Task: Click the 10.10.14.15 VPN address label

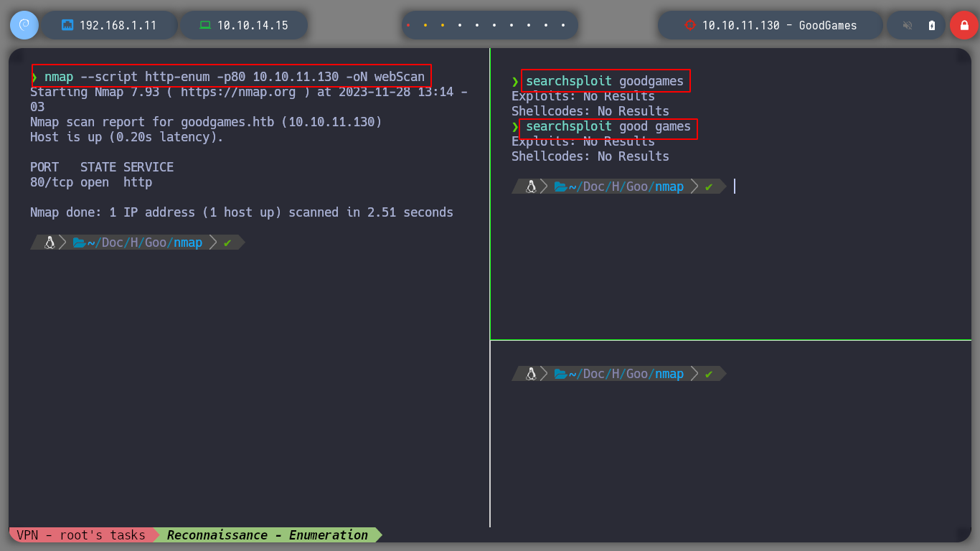Action: coord(253,25)
